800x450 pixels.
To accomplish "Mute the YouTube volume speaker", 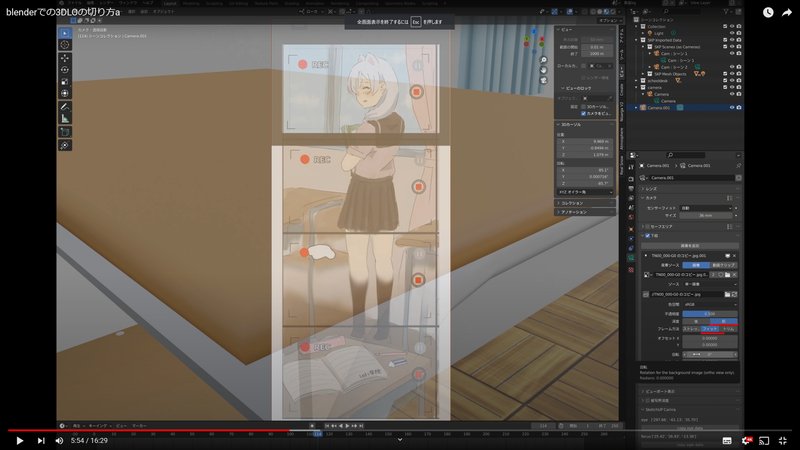I will [59, 440].
